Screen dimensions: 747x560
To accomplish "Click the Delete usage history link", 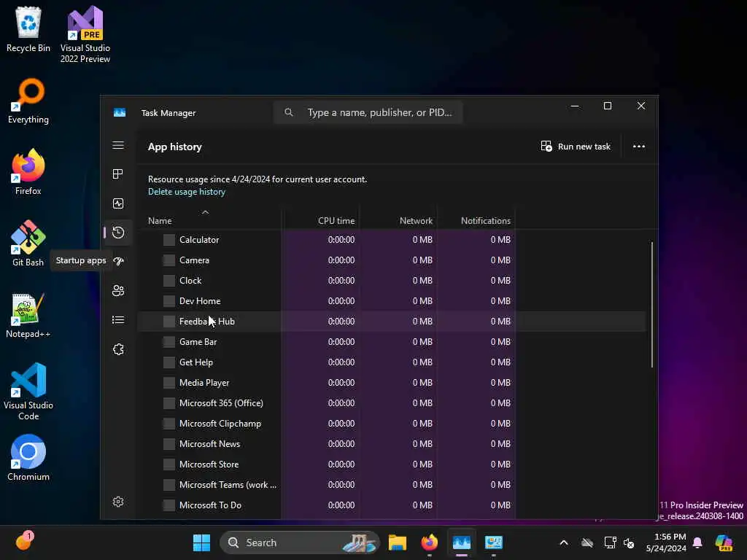I will [186, 192].
